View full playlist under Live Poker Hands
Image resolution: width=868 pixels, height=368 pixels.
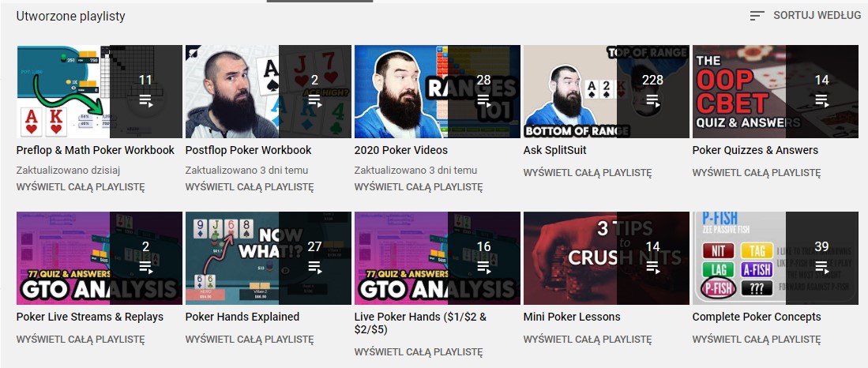[x=419, y=352]
